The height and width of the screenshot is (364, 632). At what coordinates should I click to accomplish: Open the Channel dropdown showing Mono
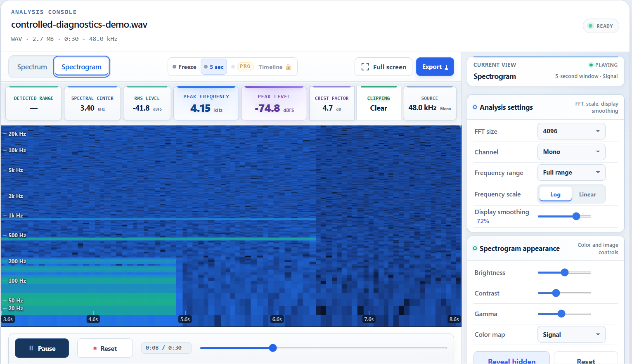coord(571,152)
